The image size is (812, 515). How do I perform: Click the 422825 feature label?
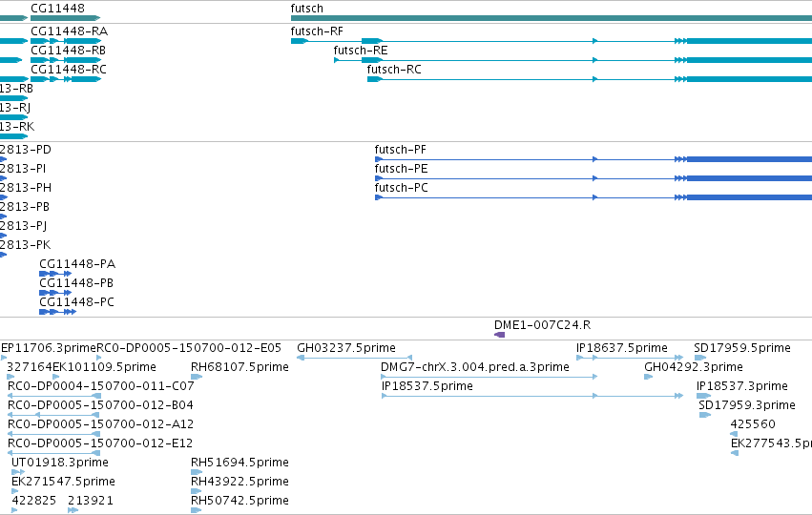point(33,501)
